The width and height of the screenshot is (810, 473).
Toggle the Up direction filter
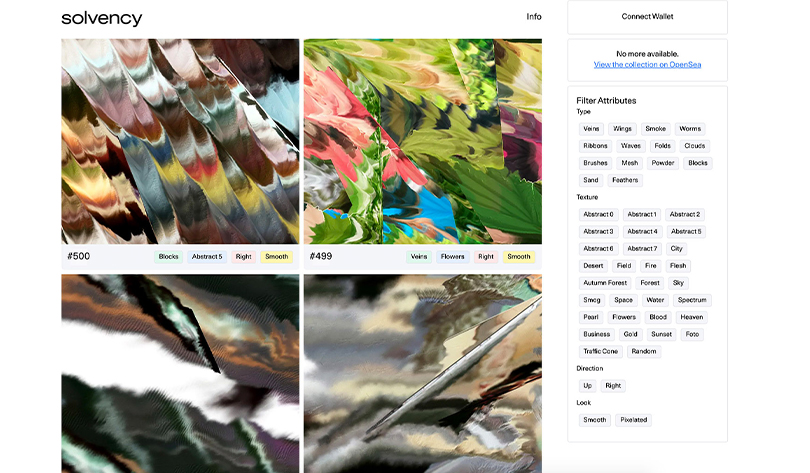point(587,386)
